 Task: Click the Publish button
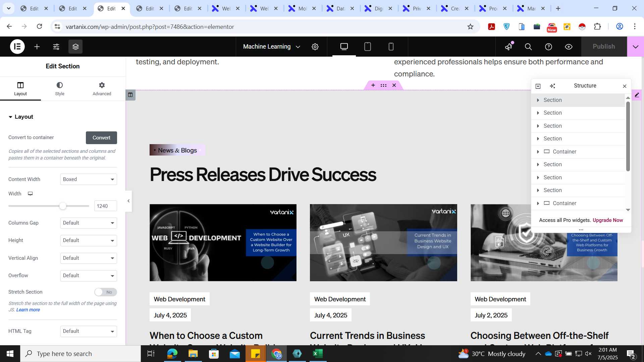coord(604,47)
